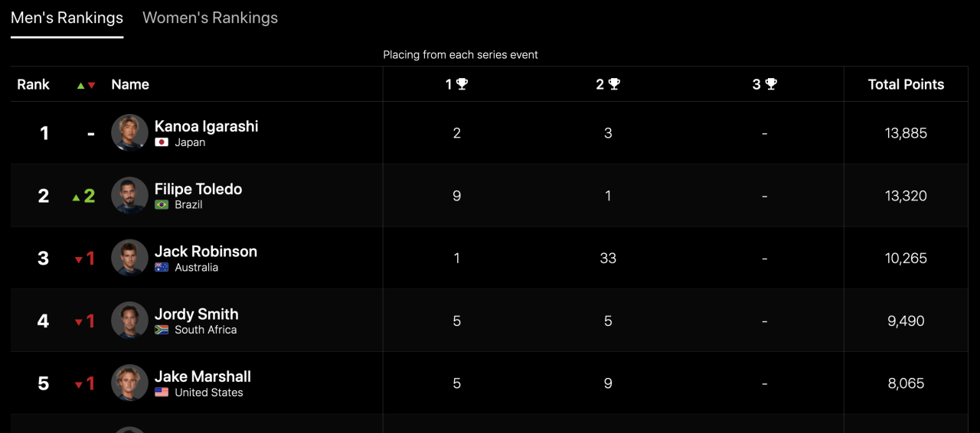Click the United States flag icon
Screen dimensions: 980x433
tap(162, 392)
